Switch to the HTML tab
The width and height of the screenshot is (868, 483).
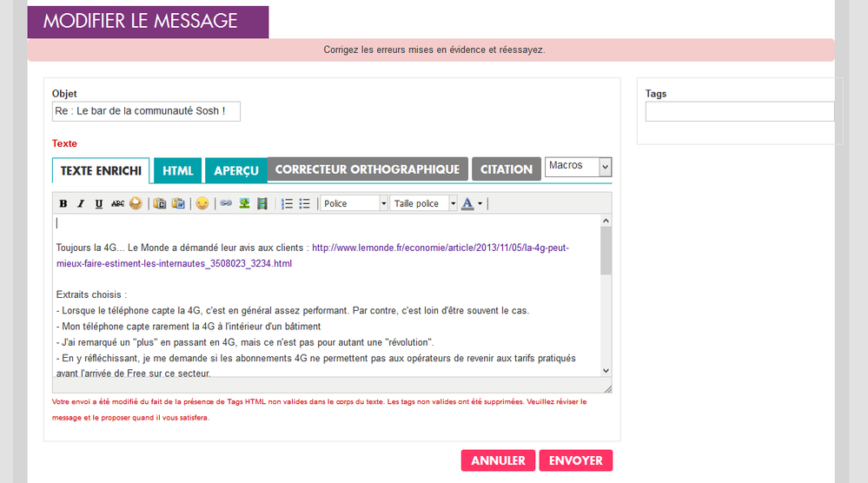(178, 170)
